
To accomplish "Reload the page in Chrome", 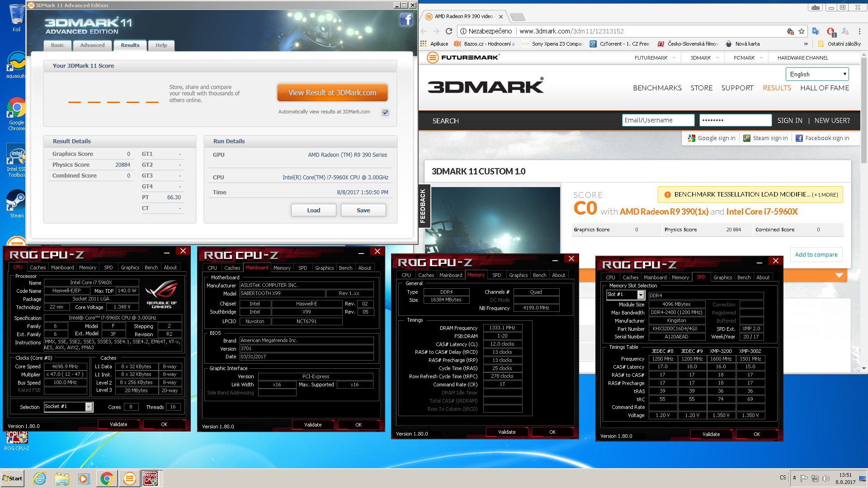I will 449,31.
